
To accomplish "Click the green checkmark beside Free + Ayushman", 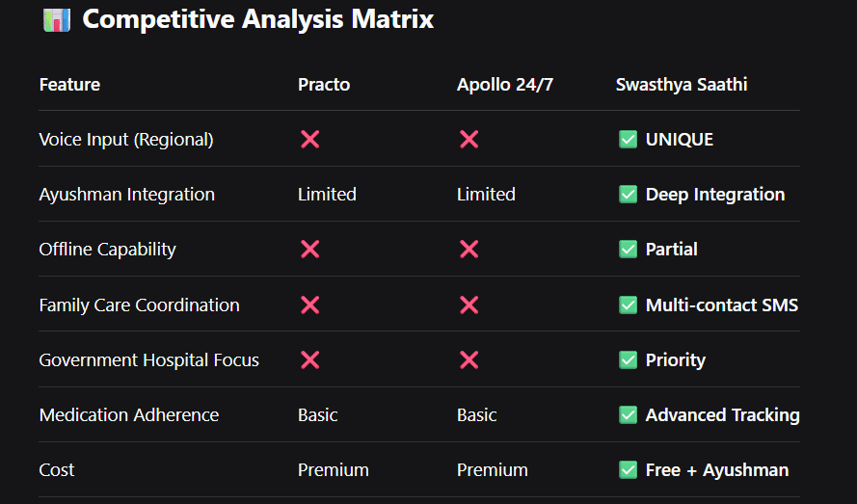I will point(628,470).
